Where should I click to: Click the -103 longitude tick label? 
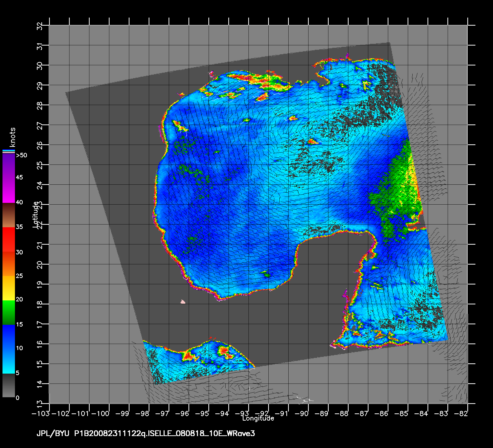[41, 414]
